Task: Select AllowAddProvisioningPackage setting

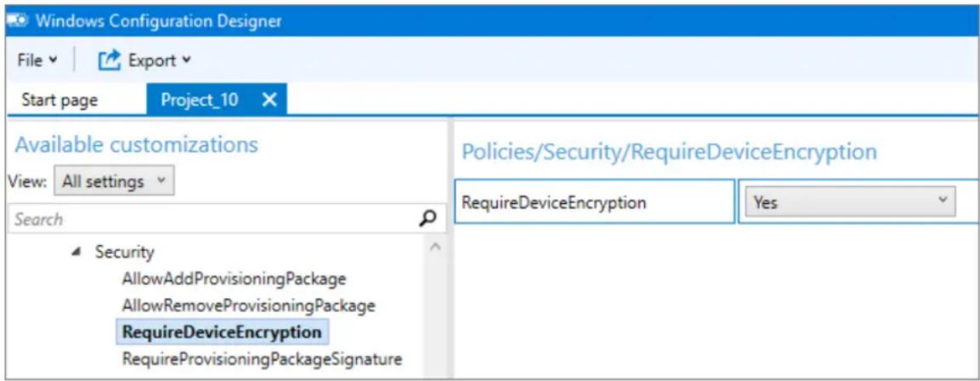Action: (234, 278)
